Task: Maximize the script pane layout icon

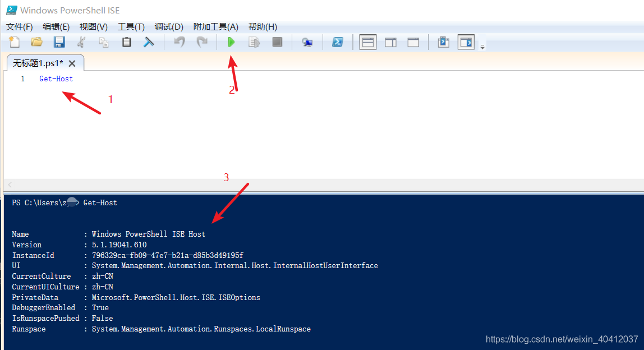Action: coord(413,42)
